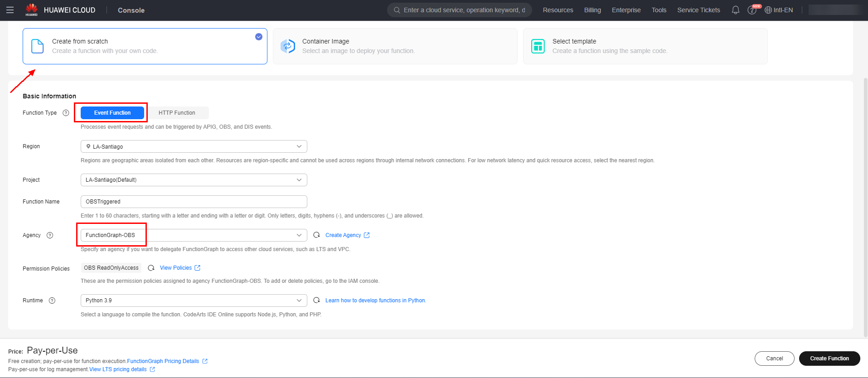The height and width of the screenshot is (378, 868).
Task: Open the Service Tickets menu
Action: point(698,10)
